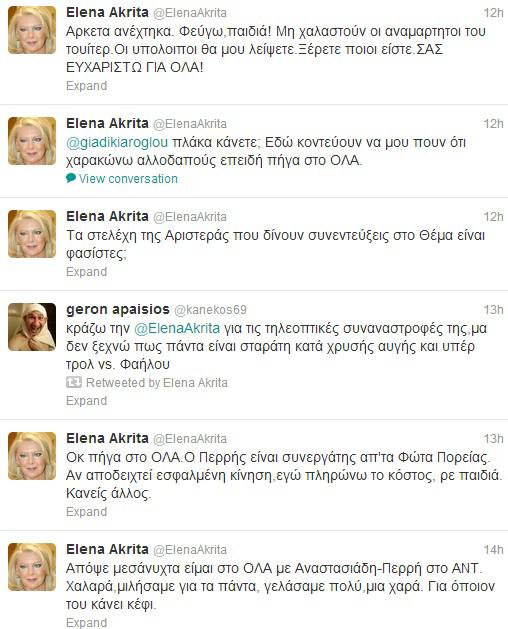The height and width of the screenshot is (629, 508).
Task: Open Elena Akrita name on the top tweet
Action: click(x=107, y=12)
